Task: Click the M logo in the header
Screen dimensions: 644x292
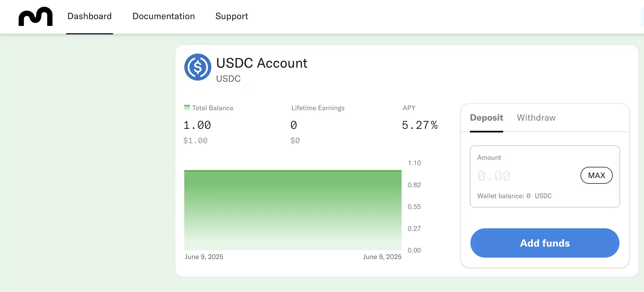Action: [36, 17]
